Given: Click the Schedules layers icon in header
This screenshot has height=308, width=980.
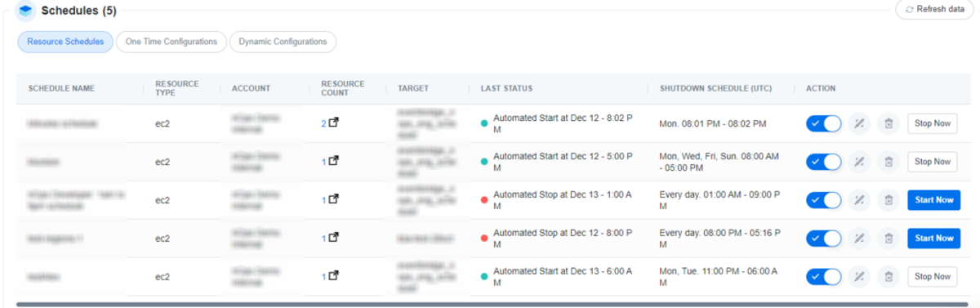Looking at the screenshot, I should click(26, 11).
